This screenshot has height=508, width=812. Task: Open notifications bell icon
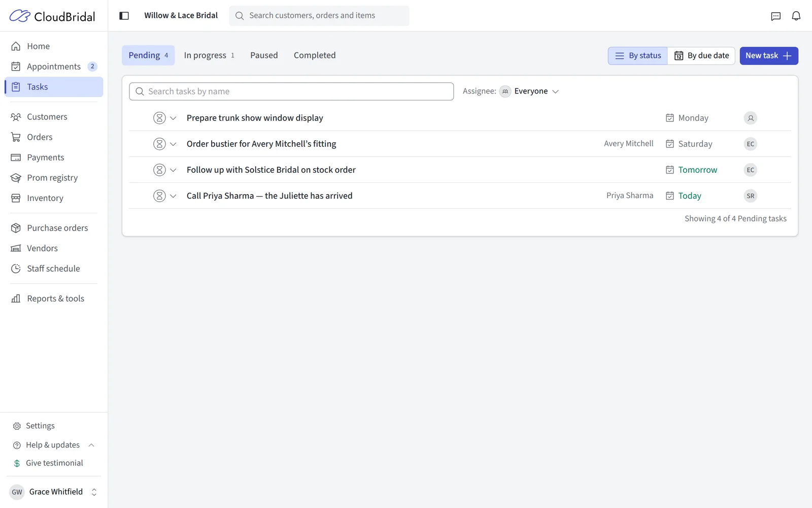[796, 16]
